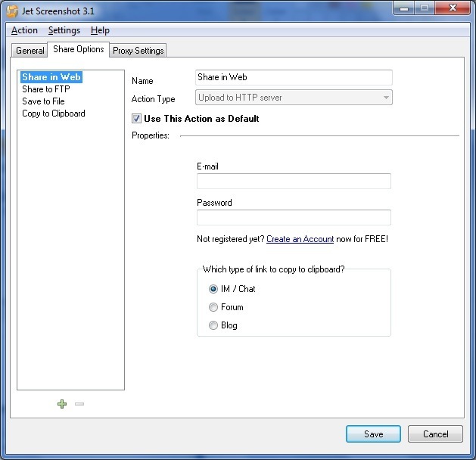Focus the Password text field
This screenshot has height=460, width=476.
click(294, 218)
